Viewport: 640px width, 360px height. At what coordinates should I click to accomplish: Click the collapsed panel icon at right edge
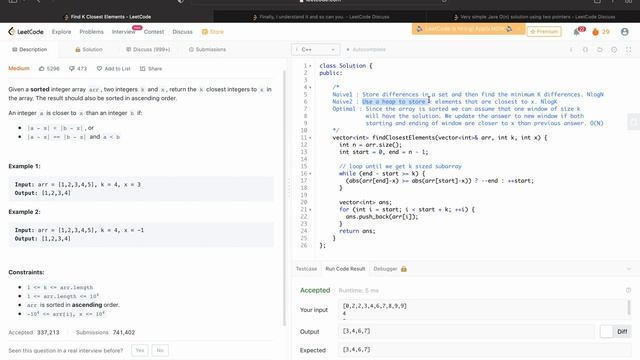pyautogui.click(x=633, y=122)
